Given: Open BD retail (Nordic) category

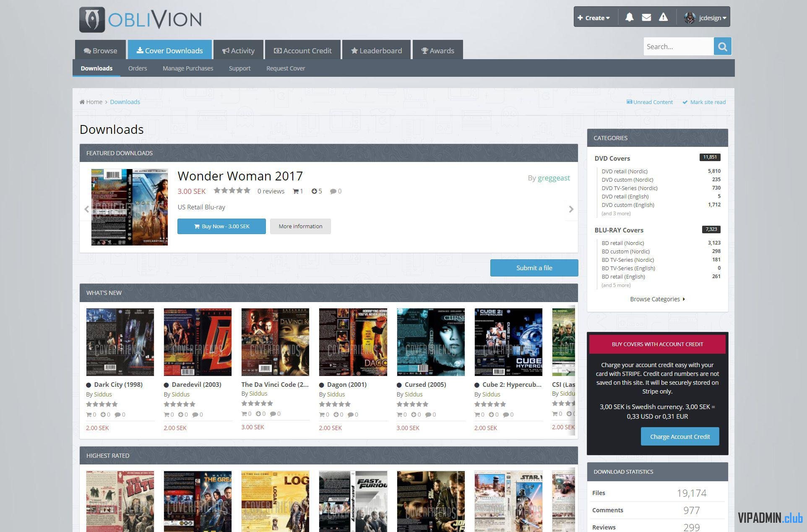Looking at the screenshot, I should point(622,243).
